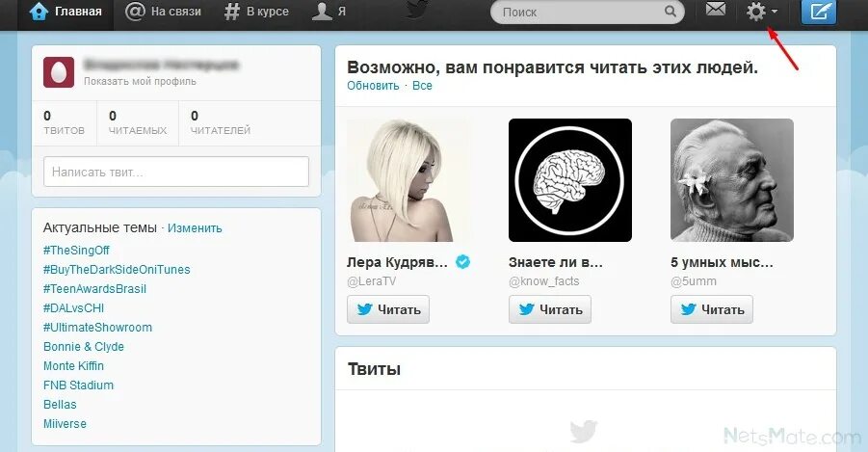This screenshot has height=452, width=868.
Task: Click the egg profile avatar
Action: tap(59, 72)
